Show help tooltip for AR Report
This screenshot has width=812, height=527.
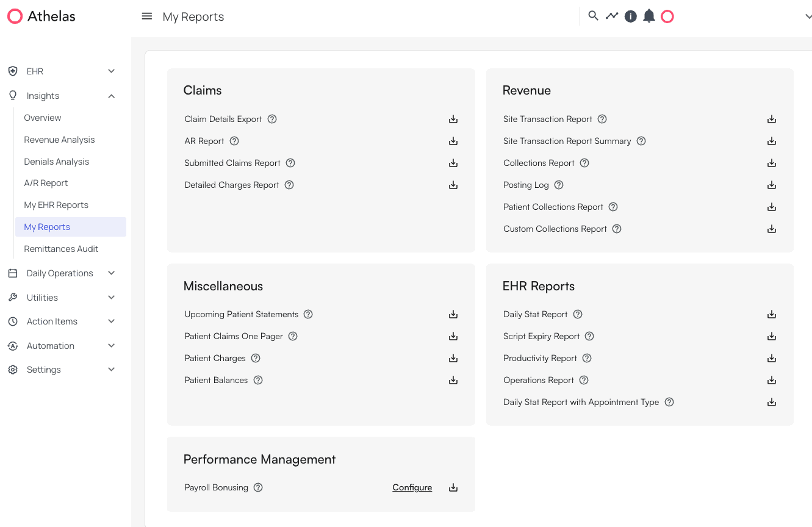(x=234, y=142)
